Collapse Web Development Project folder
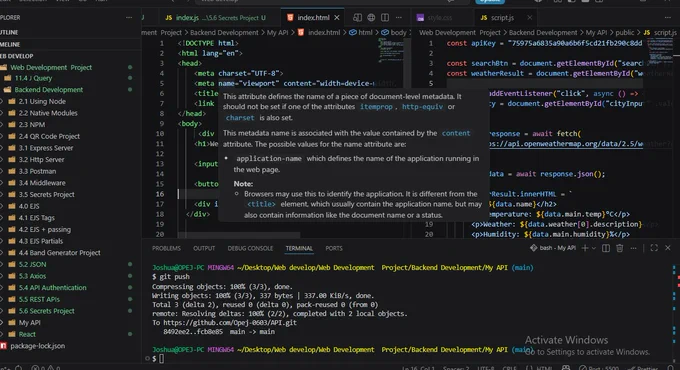 (51, 67)
